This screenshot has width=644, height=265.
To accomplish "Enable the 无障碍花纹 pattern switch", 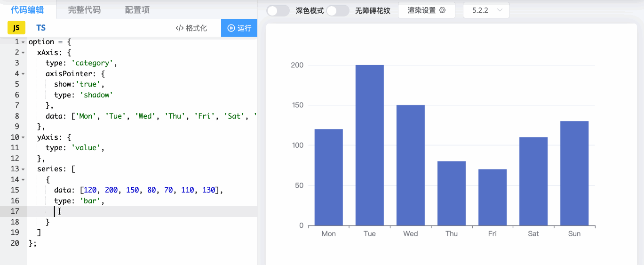I will click(x=338, y=10).
